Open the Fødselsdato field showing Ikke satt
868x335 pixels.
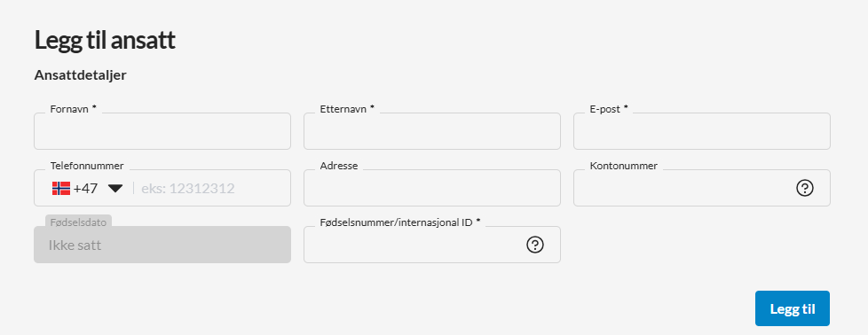pos(162,245)
